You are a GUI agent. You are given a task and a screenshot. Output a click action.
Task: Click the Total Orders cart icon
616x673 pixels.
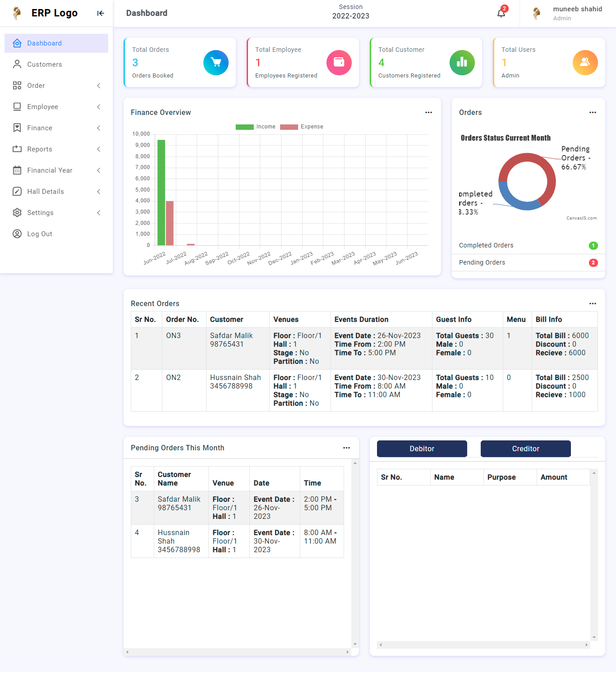216,63
